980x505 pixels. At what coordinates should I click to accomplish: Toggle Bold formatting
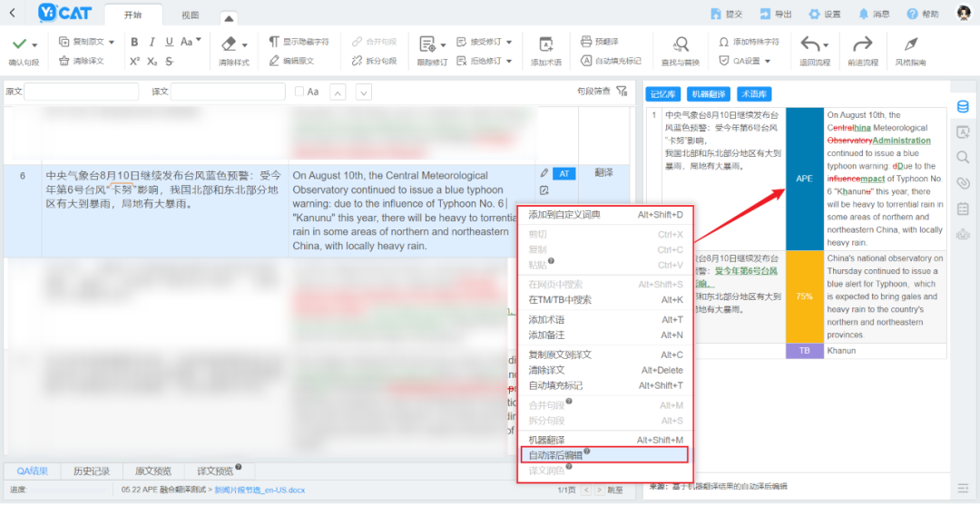pyautogui.click(x=134, y=42)
